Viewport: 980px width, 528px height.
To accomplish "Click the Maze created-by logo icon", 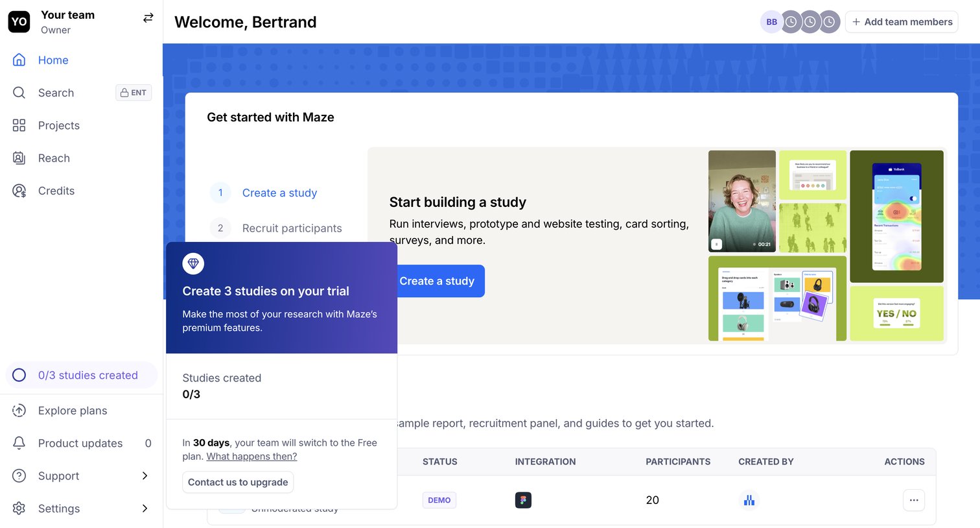I will coord(749,500).
